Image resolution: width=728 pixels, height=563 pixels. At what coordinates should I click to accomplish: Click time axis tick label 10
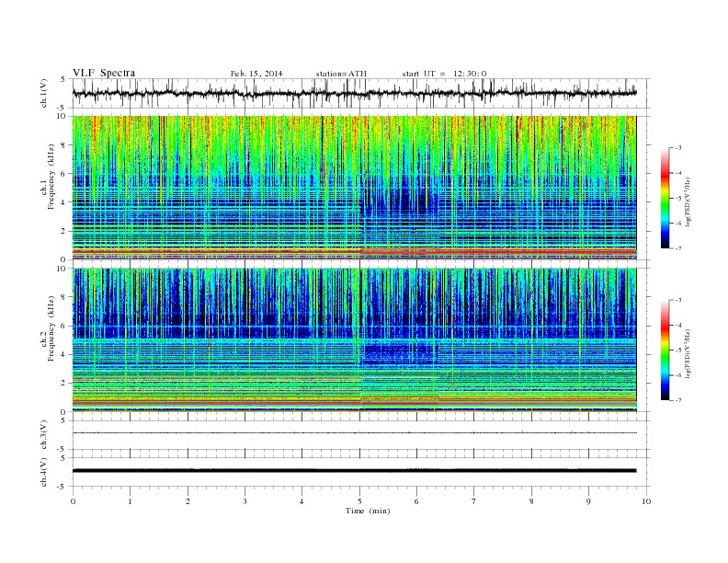pyautogui.click(x=646, y=501)
